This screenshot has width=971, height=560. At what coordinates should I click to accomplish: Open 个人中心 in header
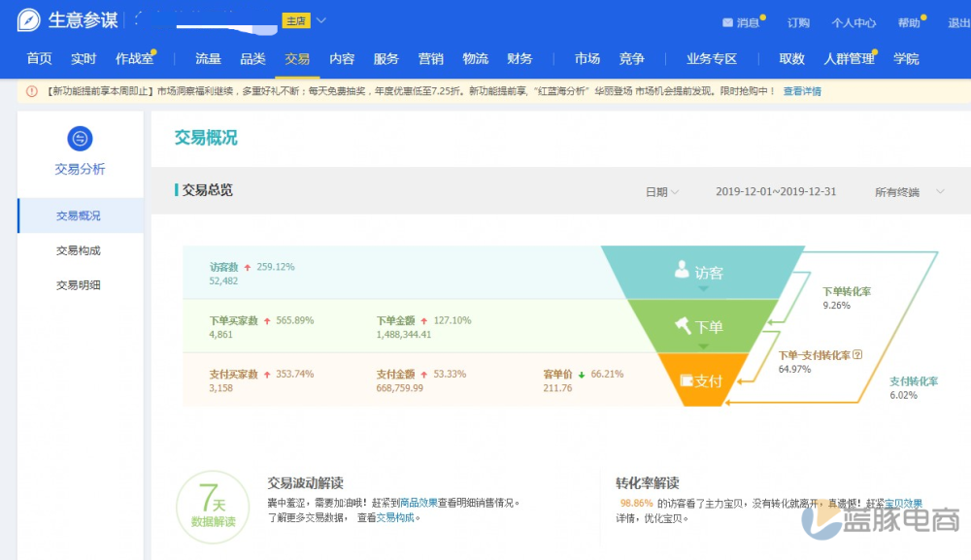tap(854, 23)
